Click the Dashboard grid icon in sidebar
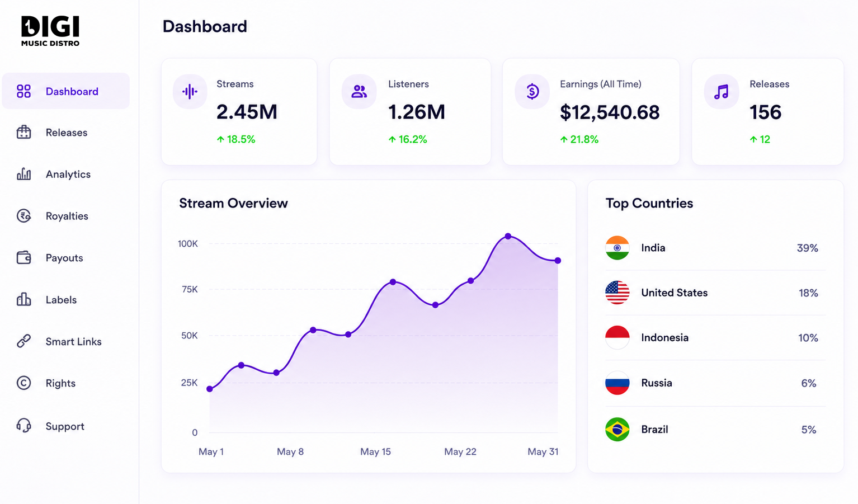The height and width of the screenshot is (504, 858). (23, 91)
